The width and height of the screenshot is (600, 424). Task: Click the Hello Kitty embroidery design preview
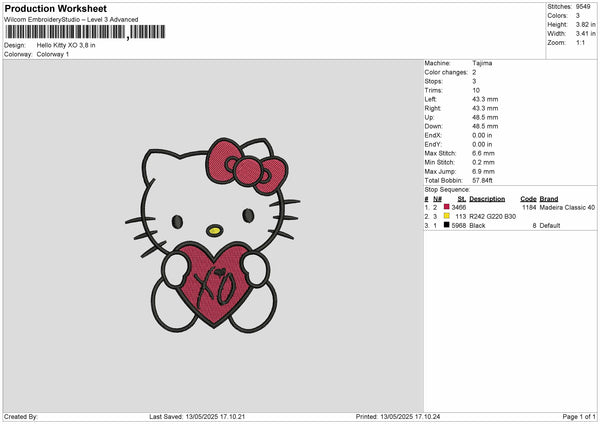213,235
